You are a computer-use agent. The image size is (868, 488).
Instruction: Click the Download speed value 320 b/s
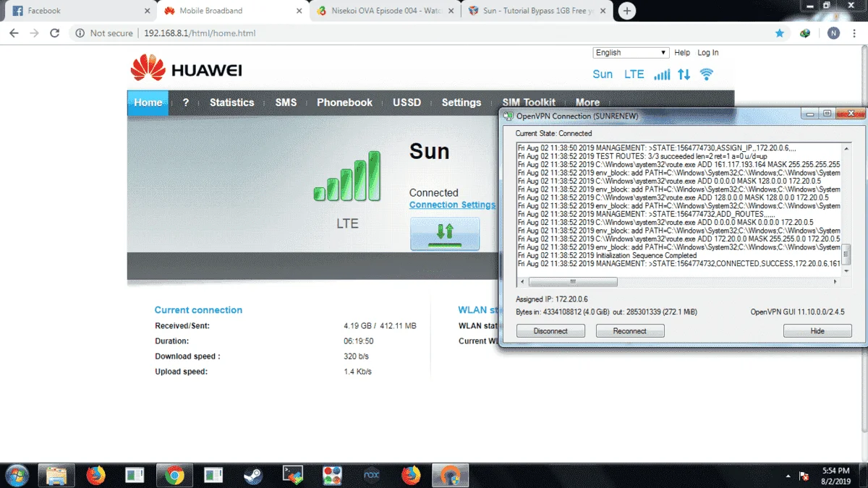(x=357, y=356)
